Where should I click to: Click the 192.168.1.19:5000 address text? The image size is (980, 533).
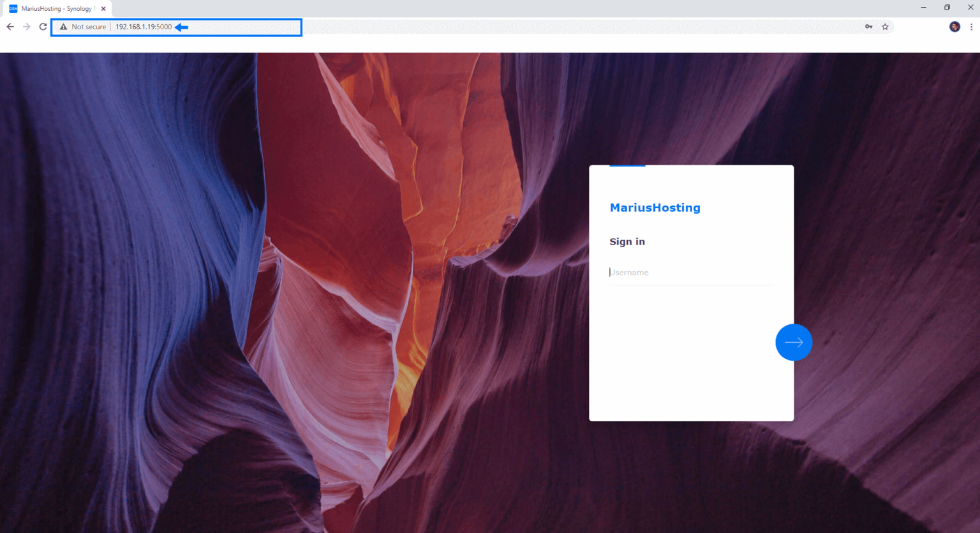click(x=144, y=27)
